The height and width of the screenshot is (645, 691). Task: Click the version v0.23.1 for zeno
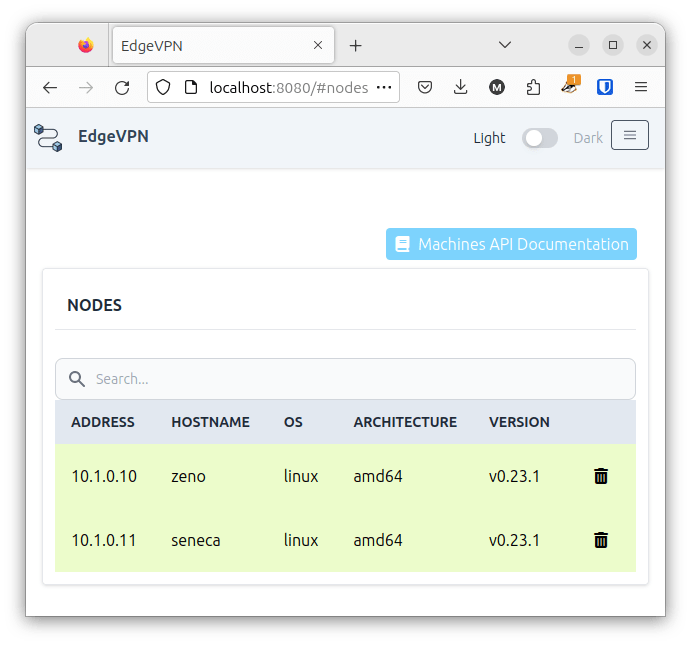[x=514, y=476]
